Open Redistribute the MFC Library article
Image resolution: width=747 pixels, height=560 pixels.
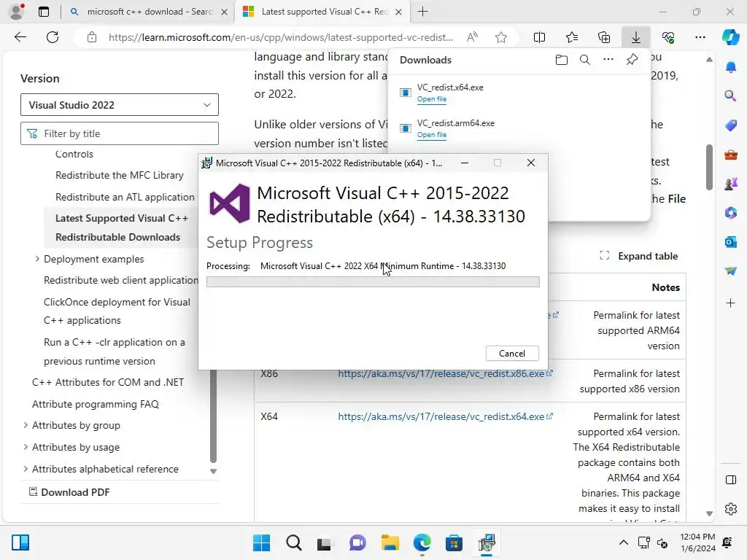click(x=120, y=175)
